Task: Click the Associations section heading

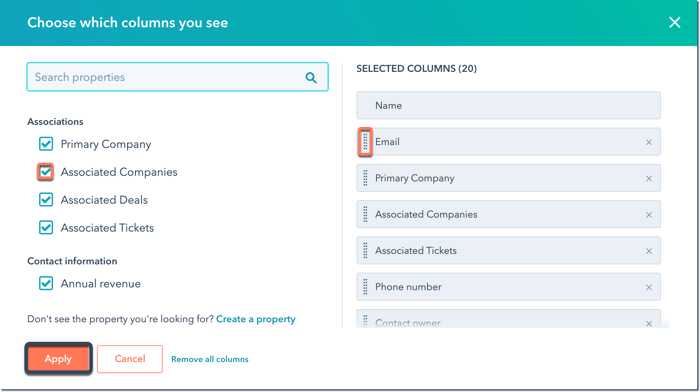Action: pos(55,121)
